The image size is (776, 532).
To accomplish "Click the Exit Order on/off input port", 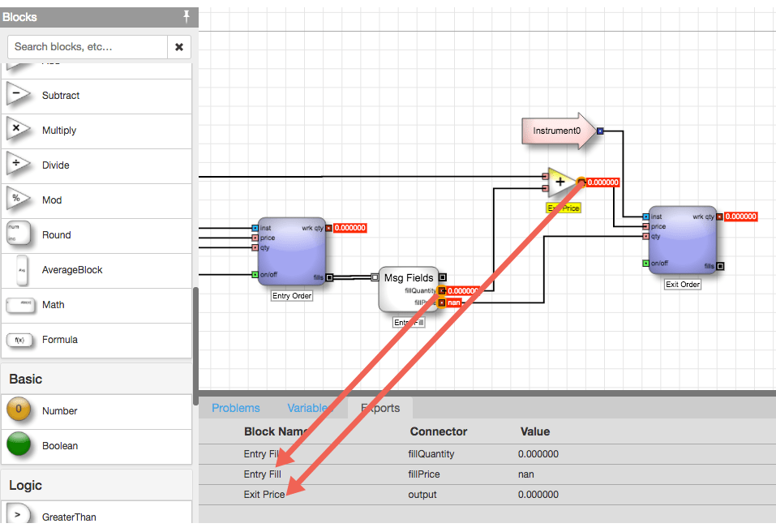I will coord(645,264).
